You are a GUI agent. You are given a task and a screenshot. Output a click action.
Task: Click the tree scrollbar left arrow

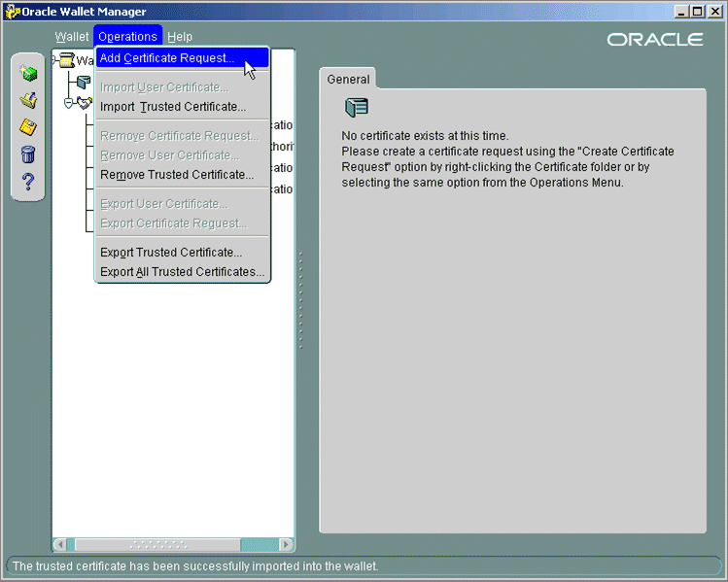(60, 544)
